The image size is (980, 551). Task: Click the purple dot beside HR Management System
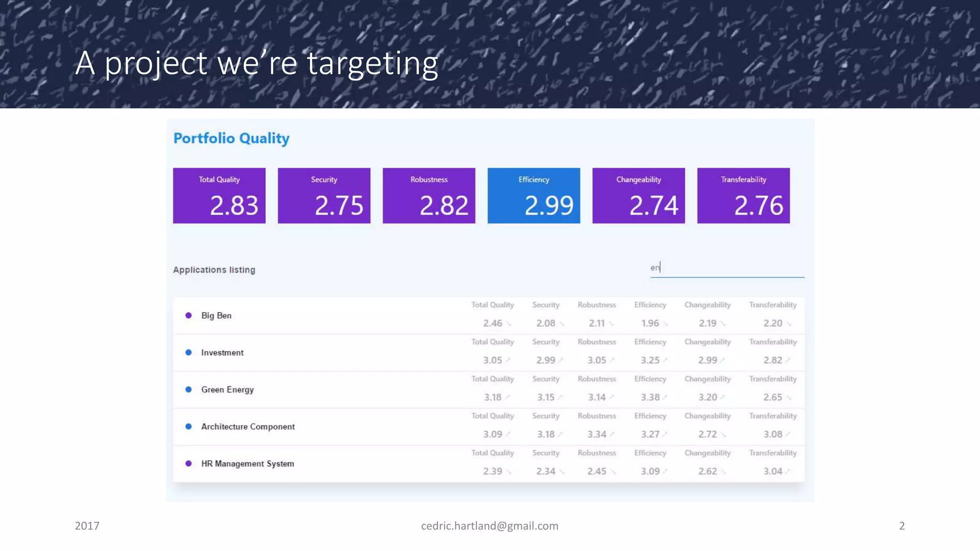(x=189, y=463)
